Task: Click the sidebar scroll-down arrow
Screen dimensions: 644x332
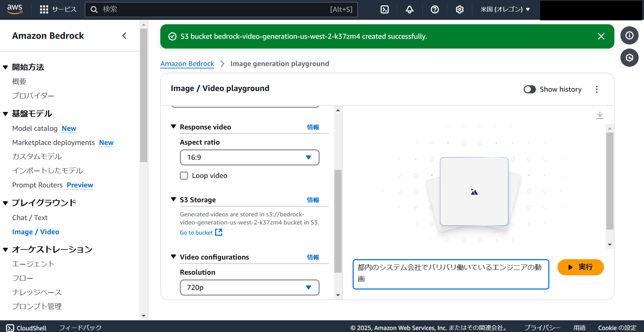Action: [144, 316]
